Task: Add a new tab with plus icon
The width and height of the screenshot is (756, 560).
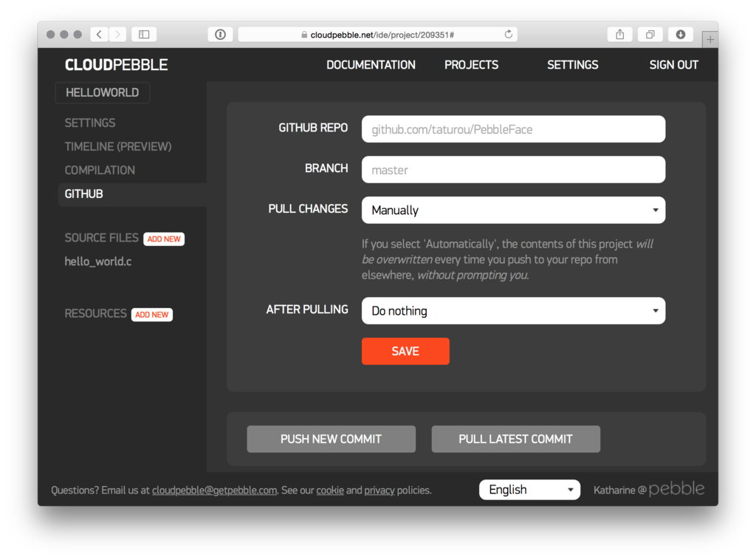Action: [x=709, y=40]
